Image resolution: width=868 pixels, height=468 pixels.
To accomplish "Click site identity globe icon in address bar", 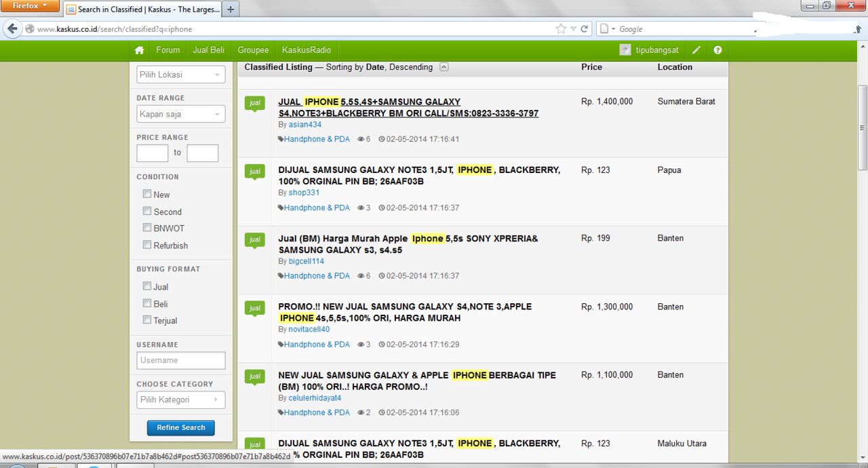I will [x=29, y=29].
